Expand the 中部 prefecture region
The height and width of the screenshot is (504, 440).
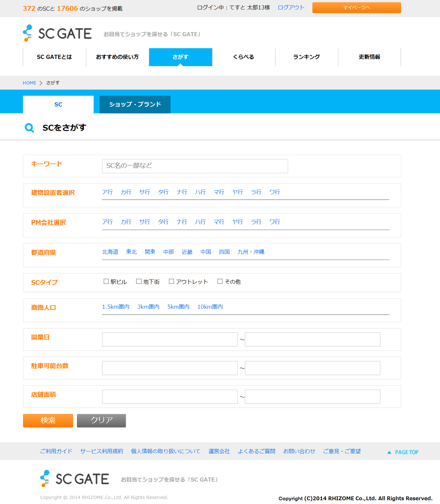169,252
